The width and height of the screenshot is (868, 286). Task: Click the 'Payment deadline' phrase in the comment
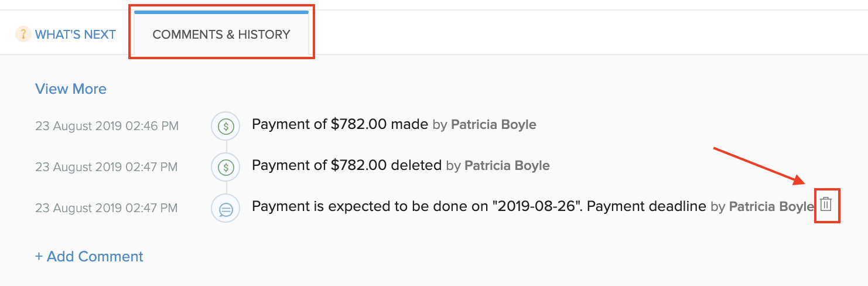click(646, 206)
